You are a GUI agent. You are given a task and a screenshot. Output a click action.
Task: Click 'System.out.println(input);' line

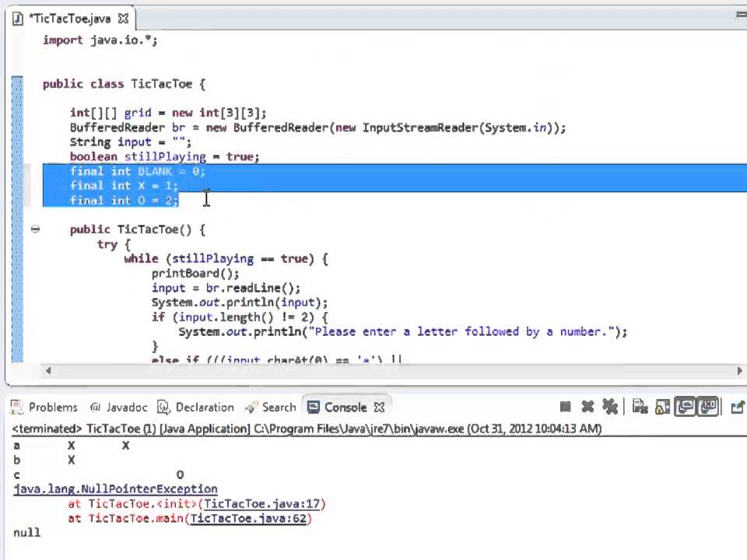coord(240,303)
